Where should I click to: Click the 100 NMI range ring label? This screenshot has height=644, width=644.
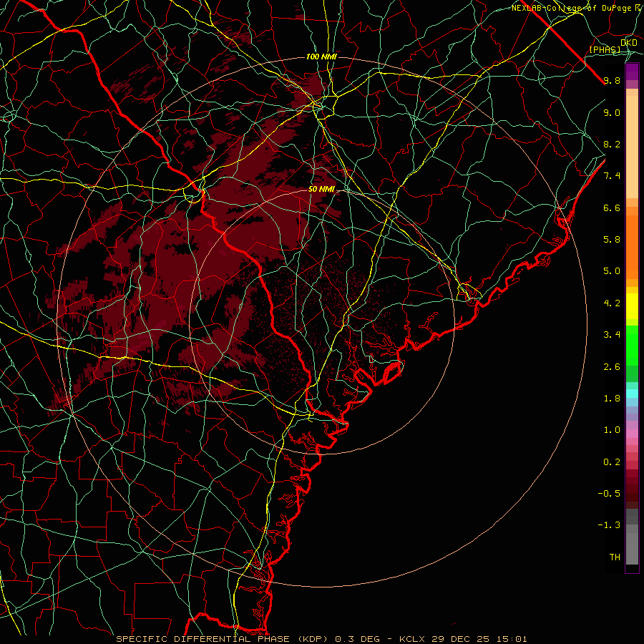[x=321, y=57]
